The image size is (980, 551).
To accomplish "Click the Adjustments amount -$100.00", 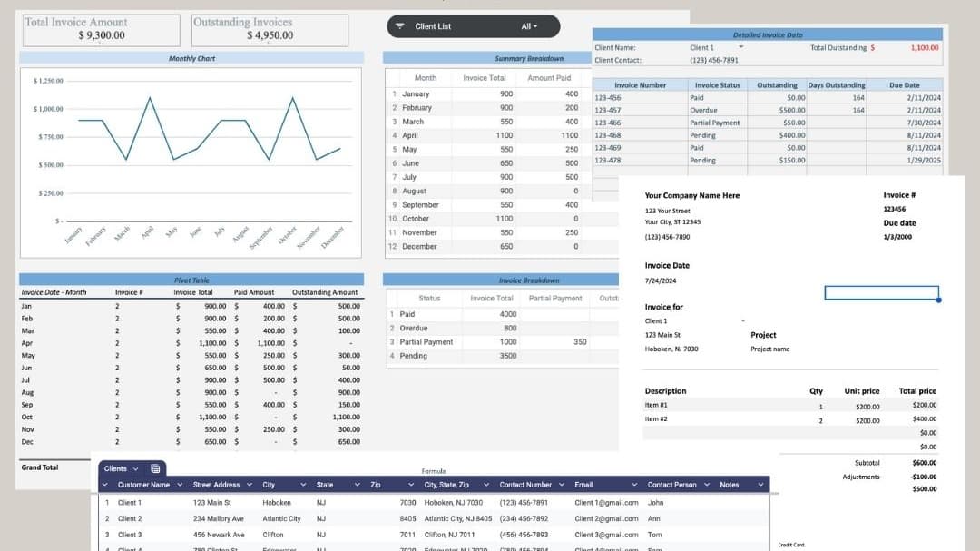I will pos(924,477).
